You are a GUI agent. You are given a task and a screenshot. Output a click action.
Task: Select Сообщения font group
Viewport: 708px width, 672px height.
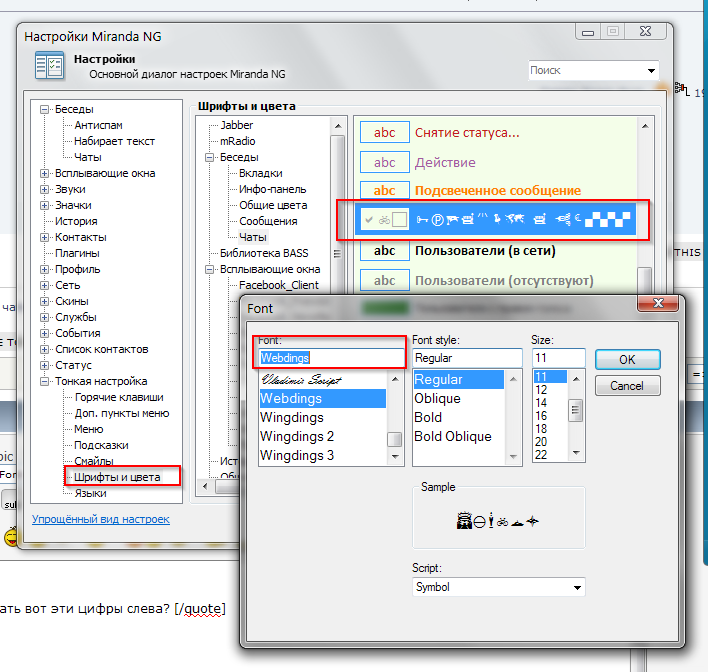[268, 221]
